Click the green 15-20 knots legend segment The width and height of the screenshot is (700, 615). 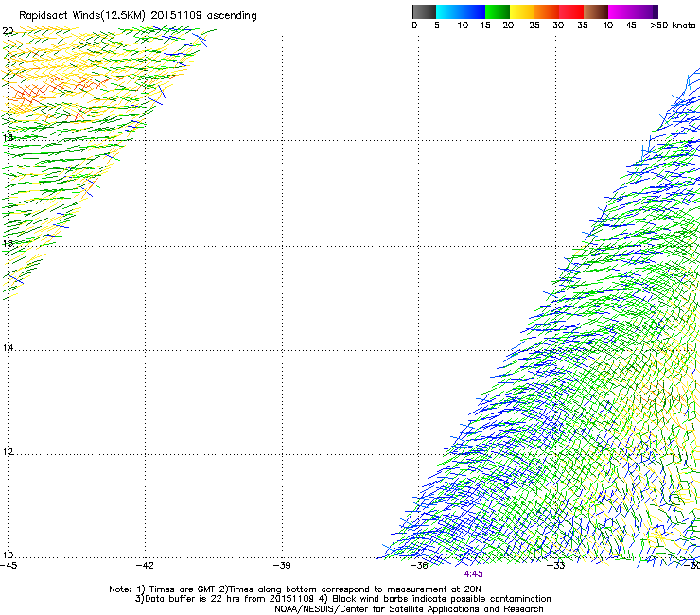pyautogui.click(x=498, y=11)
